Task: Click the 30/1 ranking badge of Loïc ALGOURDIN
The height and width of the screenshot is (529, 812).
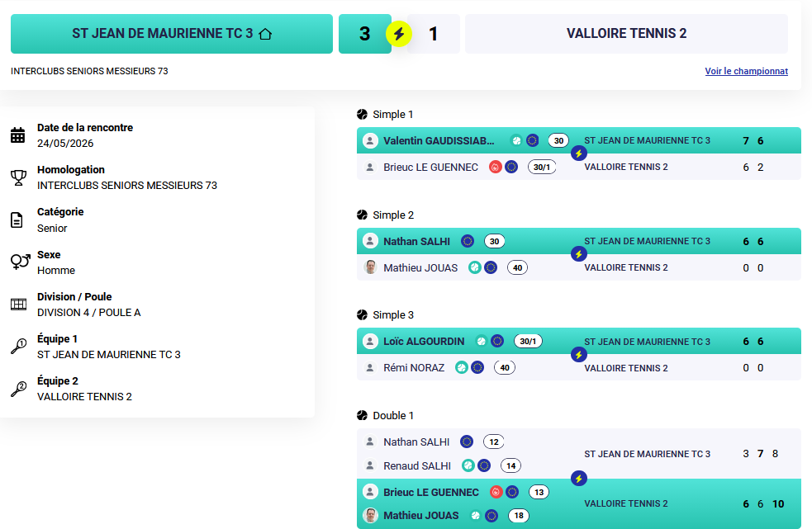Action: tap(528, 341)
